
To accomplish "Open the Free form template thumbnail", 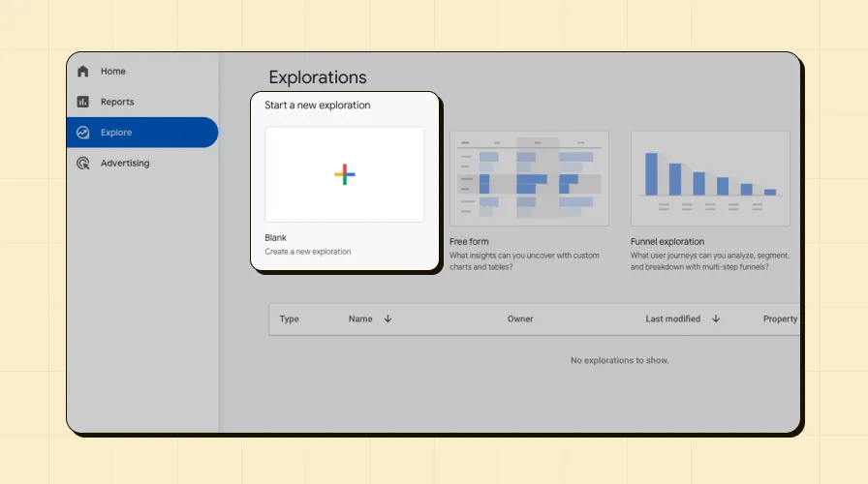I will 529,178.
